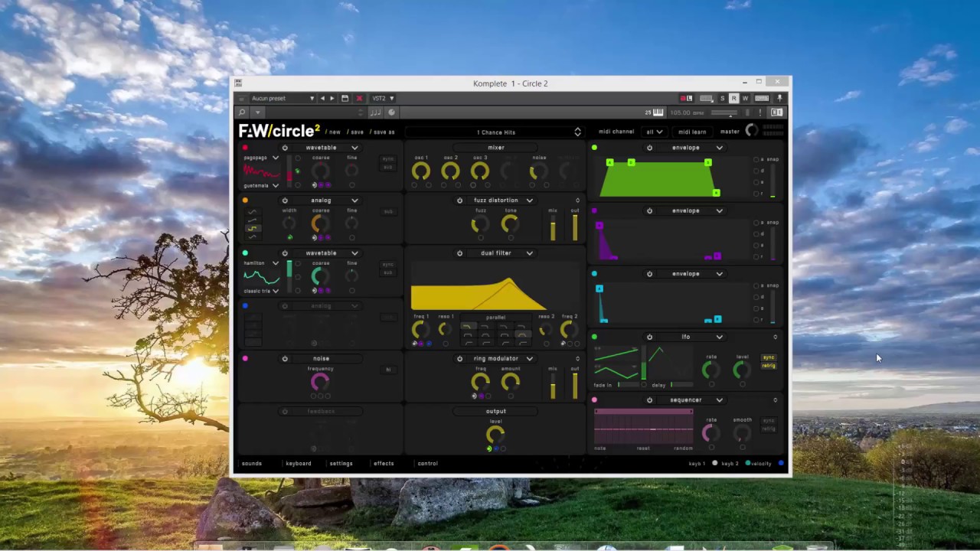This screenshot has width=980, height=551.
Task: Select the square waveform in analog oscillator
Action: pyautogui.click(x=252, y=228)
